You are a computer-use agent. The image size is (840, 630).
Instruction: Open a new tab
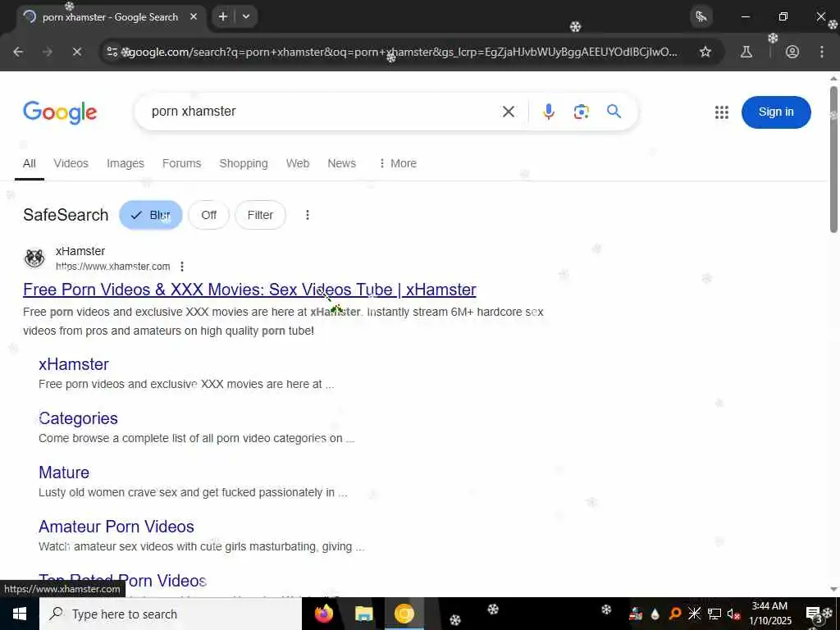point(223,16)
